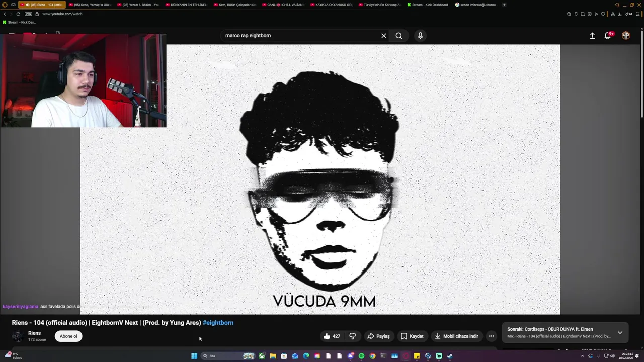
Task: Switch to the kenan imirzalıoğlu burnu tab
Action: 477,5
